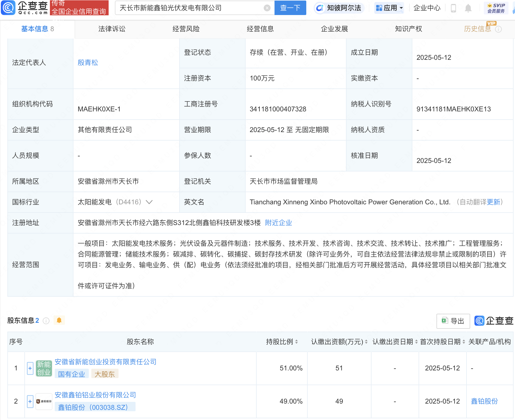Open the notifications bell in header
This screenshot has width=515, height=420.
[468, 8]
